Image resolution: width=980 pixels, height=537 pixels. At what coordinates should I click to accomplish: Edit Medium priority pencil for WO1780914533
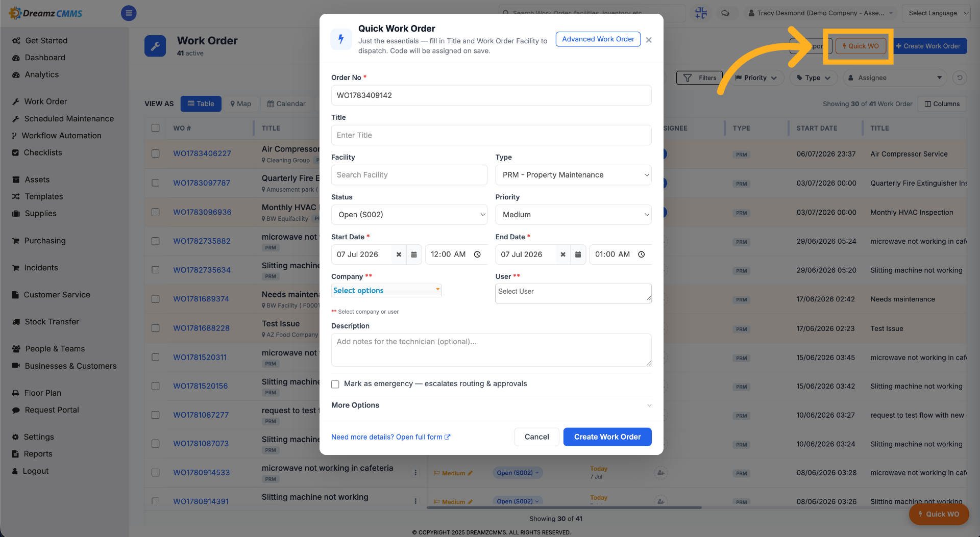point(470,473)
